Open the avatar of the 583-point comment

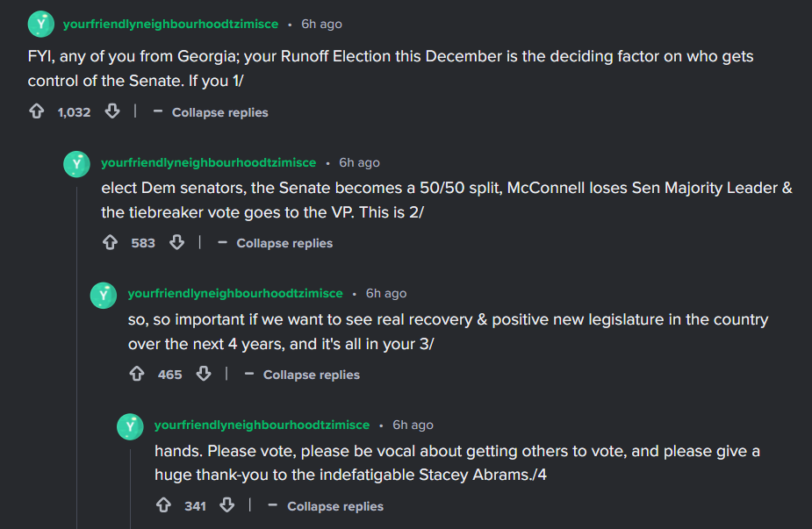coord(76,164)
